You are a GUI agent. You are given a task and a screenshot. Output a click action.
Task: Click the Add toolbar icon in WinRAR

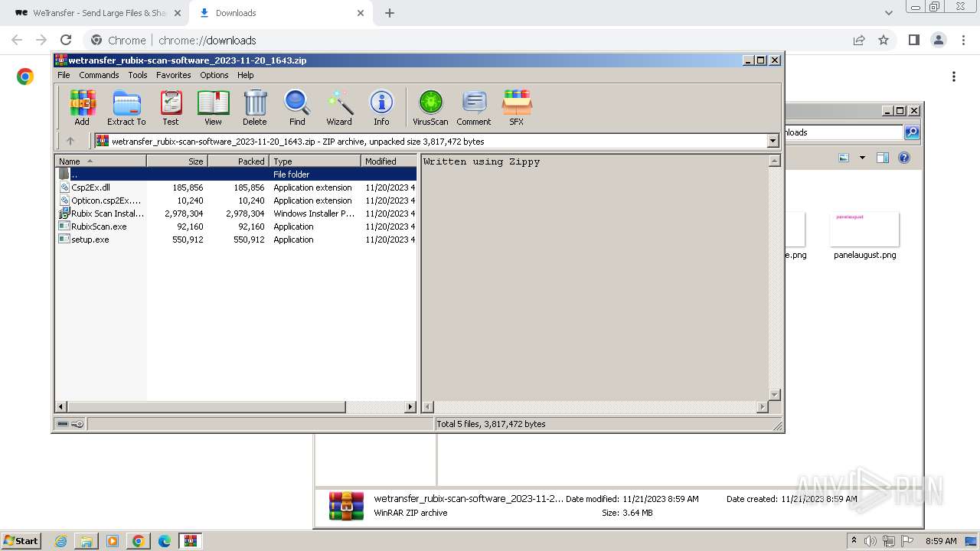pos(82,107)
